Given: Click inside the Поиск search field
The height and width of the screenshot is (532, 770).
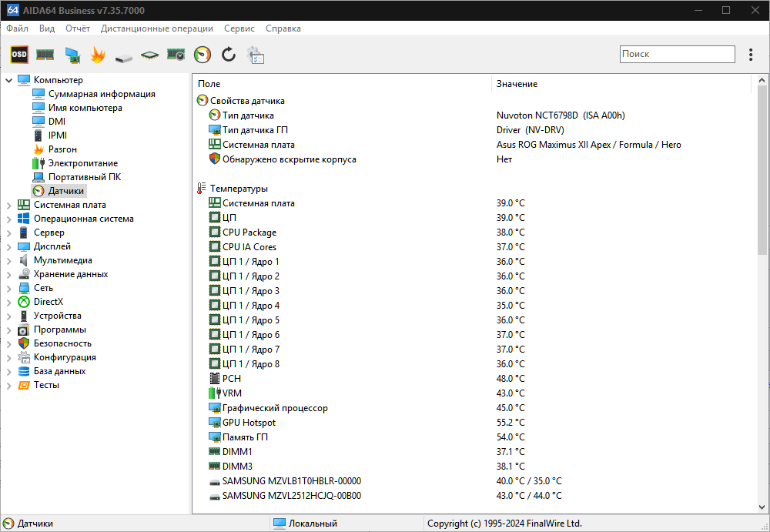Looking at the screenshot, I should click(677, 54).
